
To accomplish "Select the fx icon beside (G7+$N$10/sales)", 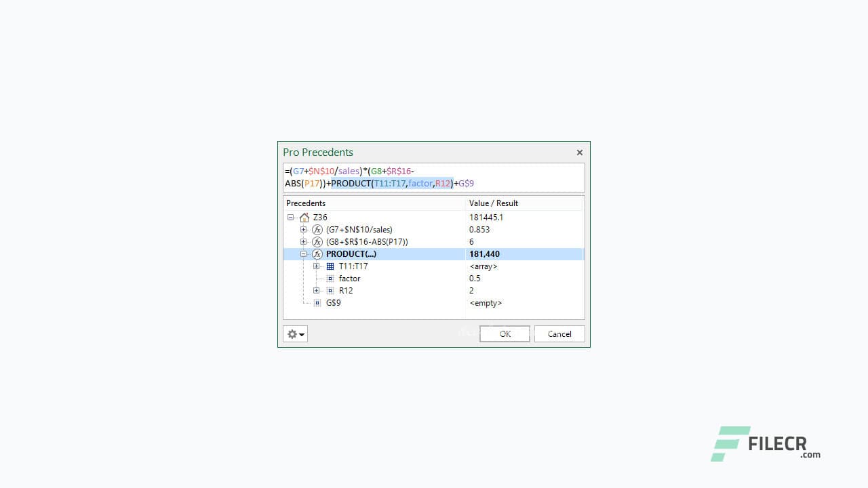I will [317, 230].
